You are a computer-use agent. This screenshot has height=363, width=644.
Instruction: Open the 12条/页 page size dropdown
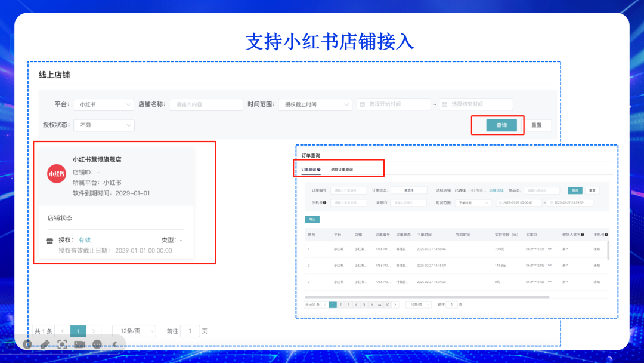134,331
